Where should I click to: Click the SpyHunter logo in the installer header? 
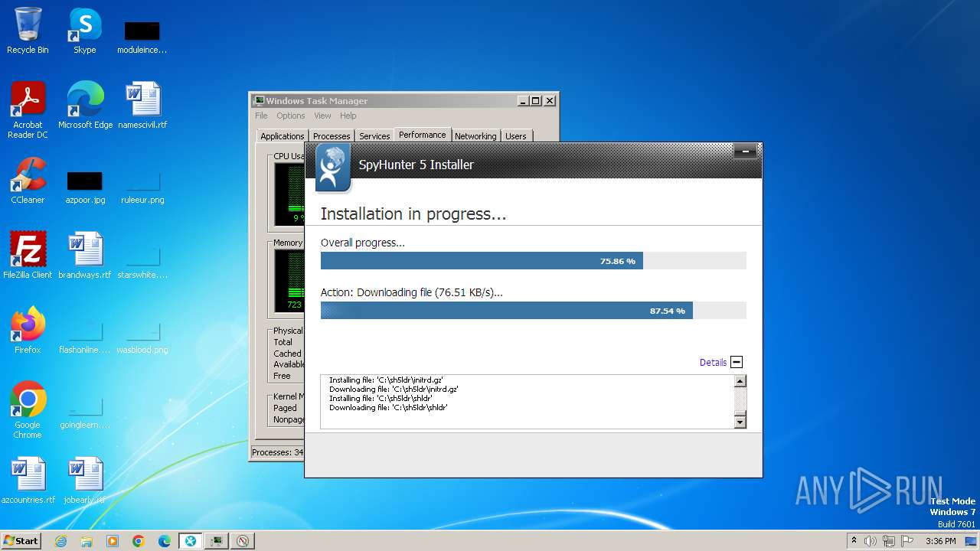point(333,168)
